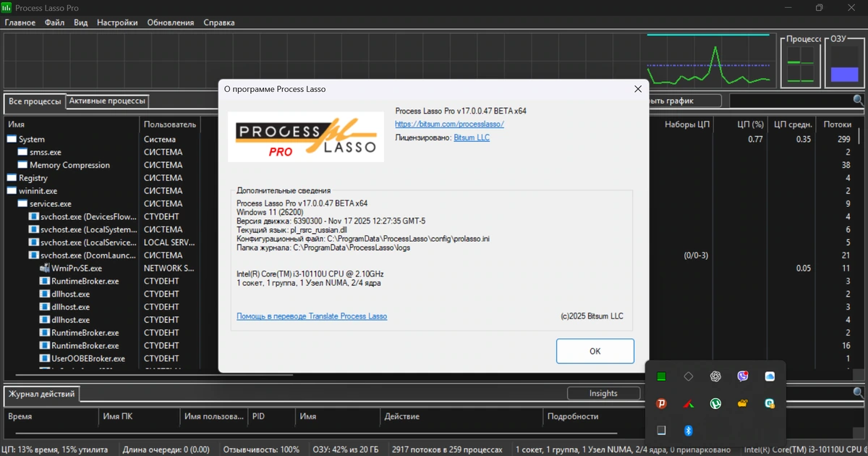Open the Файл menu
Screen dimensions: 868x456
(x=54, y=22)
